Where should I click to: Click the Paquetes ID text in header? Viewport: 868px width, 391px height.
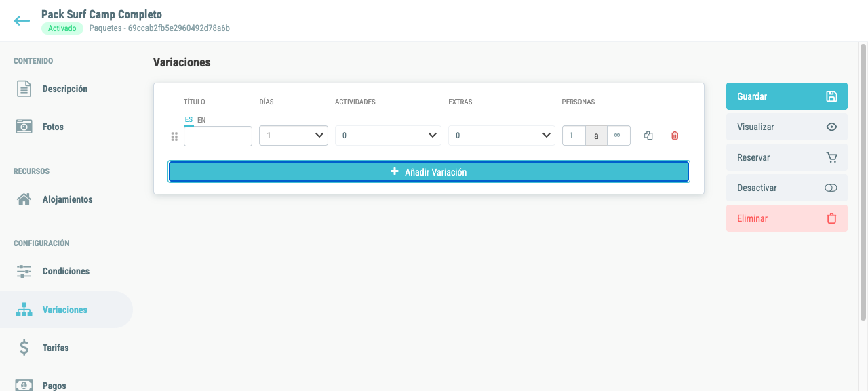pos(159,28)
